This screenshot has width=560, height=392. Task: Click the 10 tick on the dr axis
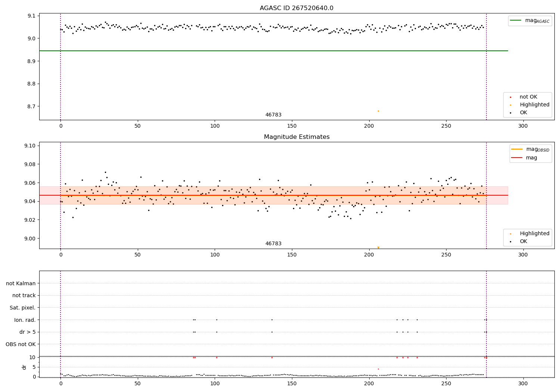tap(32, 357)
